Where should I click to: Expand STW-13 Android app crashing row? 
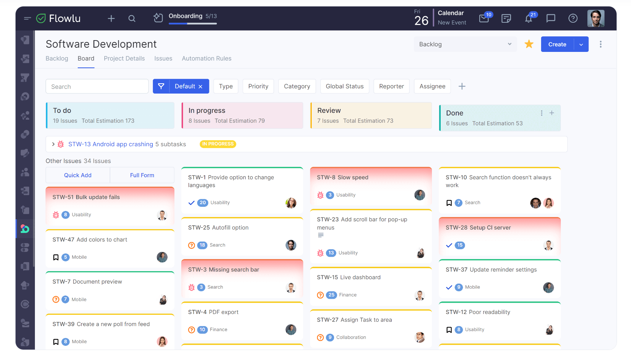point(53,144)
